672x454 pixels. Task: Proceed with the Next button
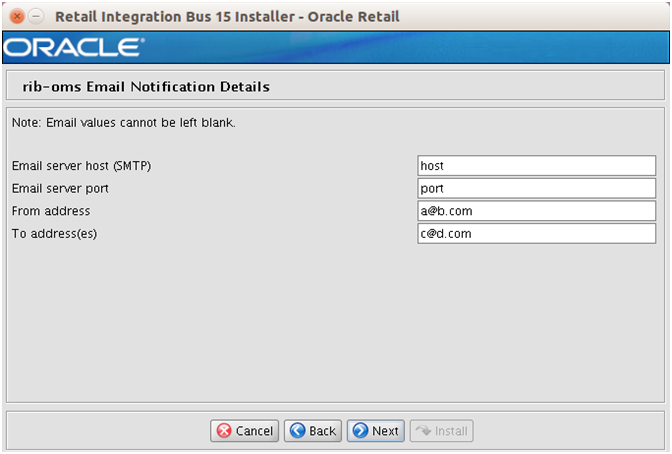pos(376,430)
